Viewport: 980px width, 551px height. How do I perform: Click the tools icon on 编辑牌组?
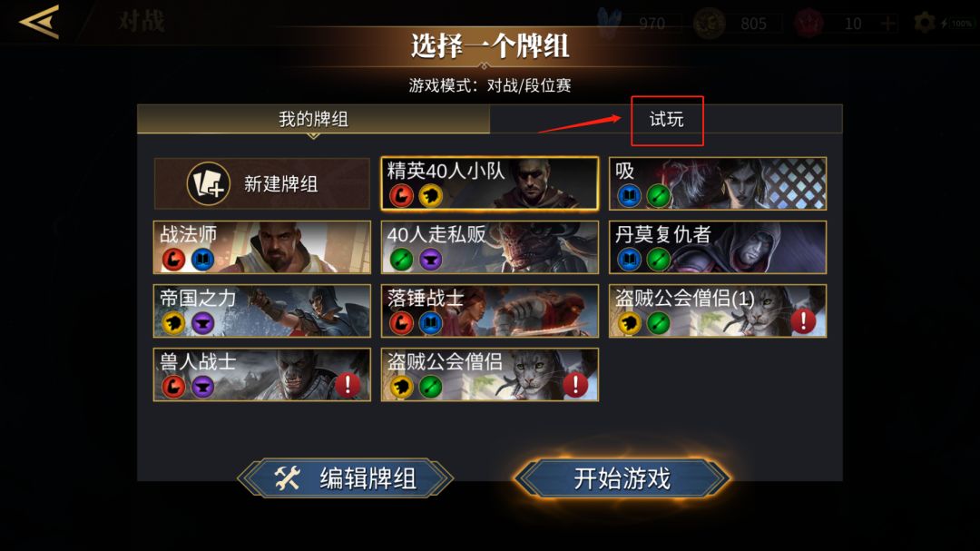click(x=287, y=478)
